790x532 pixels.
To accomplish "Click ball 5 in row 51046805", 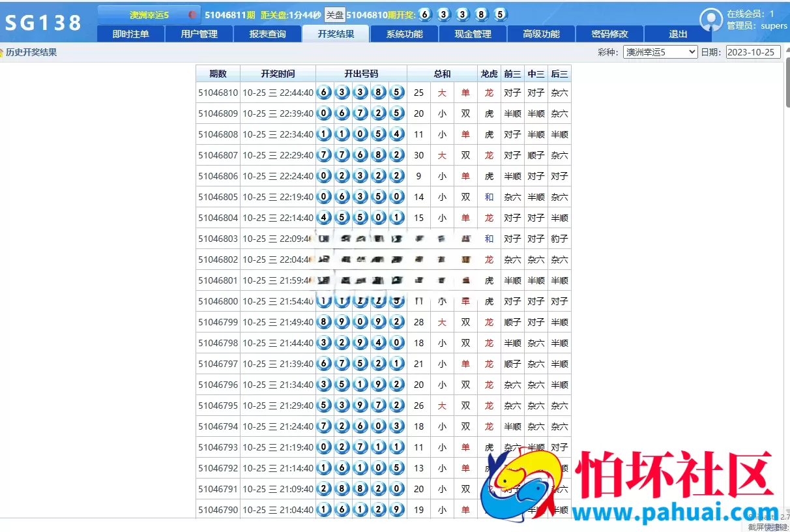I will [x=379, y=197].
